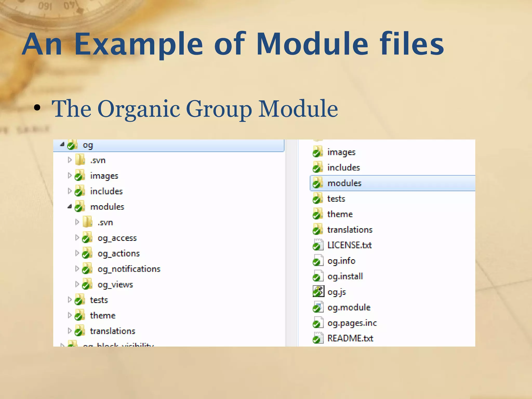Screen dimensions: 532x399
Task: Select the LICENSE.txt file name
Action: 350,245
